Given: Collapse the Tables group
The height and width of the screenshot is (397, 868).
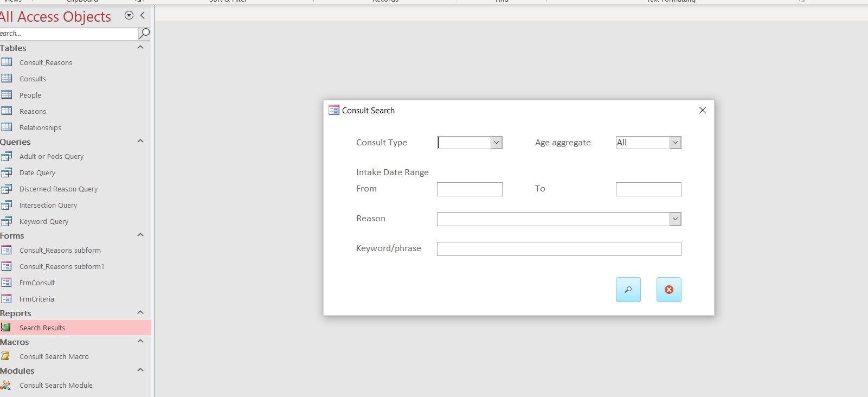Looking at the screenshot, I should (140, 48).
